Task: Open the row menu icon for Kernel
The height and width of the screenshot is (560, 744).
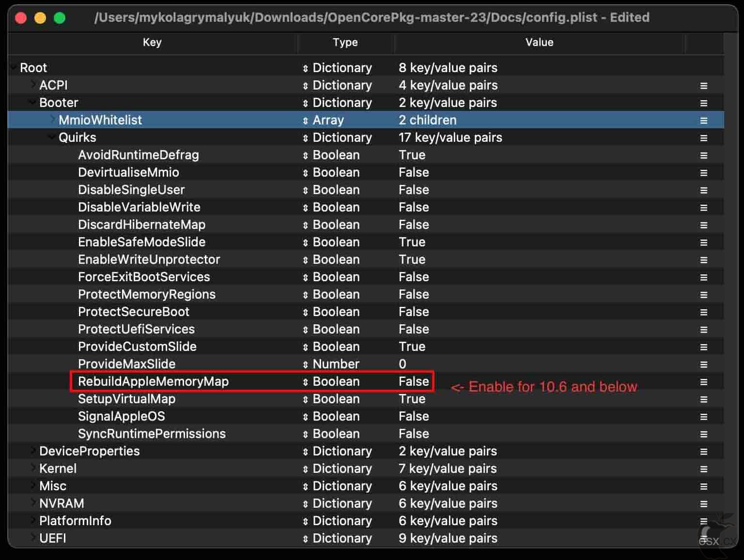Action: coord(703,469)
